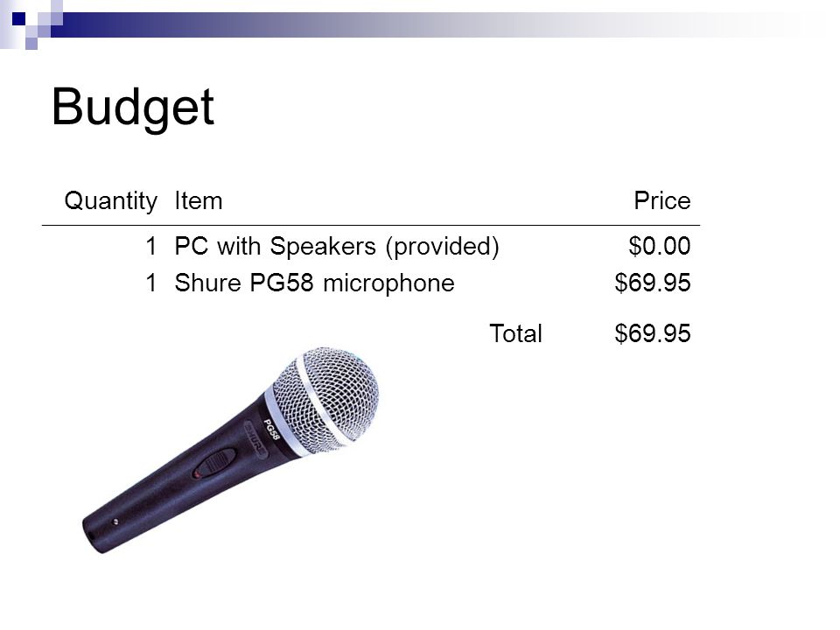Click the Budget slide title
The image size is (840, 630).
click(133, 108)
